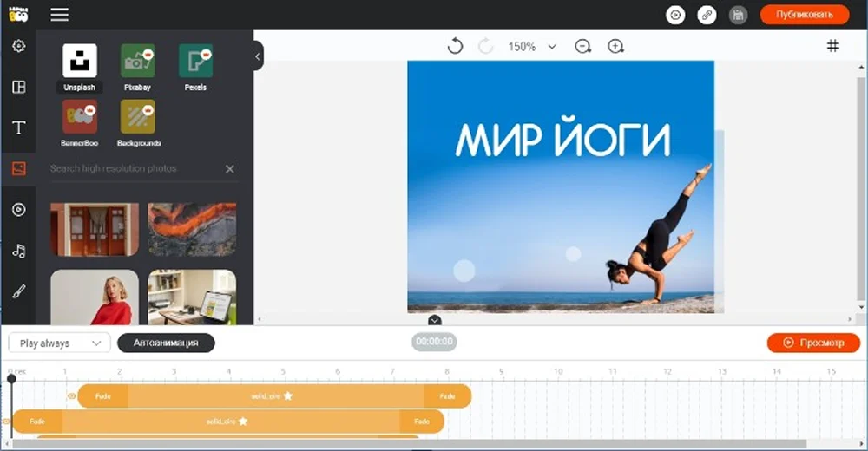Select the red wooden doors photo
868x451 pixels.
pyautogui.click(x=95, y=229)
